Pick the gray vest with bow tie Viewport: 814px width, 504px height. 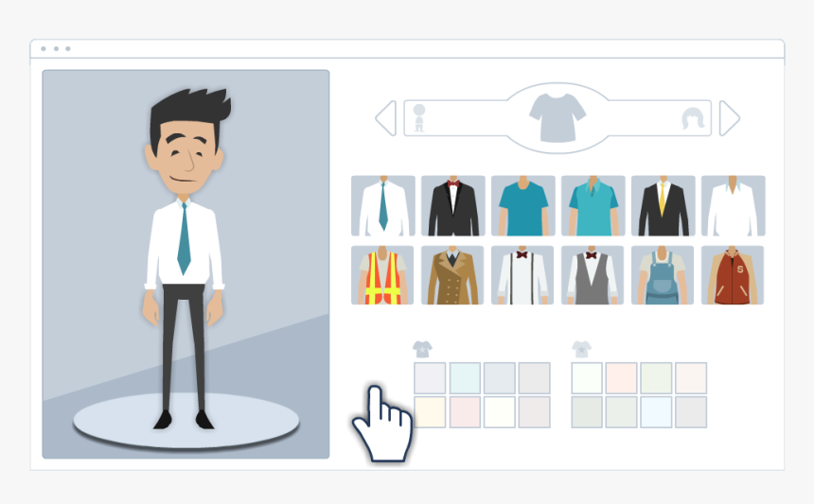pyautogui.click(x=593, y=275)
